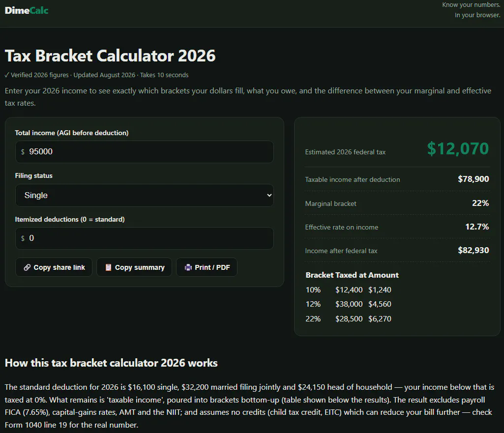Image resolution: width=504 pixels, height=433 pixels.
Task: Select the $78,900 taxable income value
Action: pos(473,179)
